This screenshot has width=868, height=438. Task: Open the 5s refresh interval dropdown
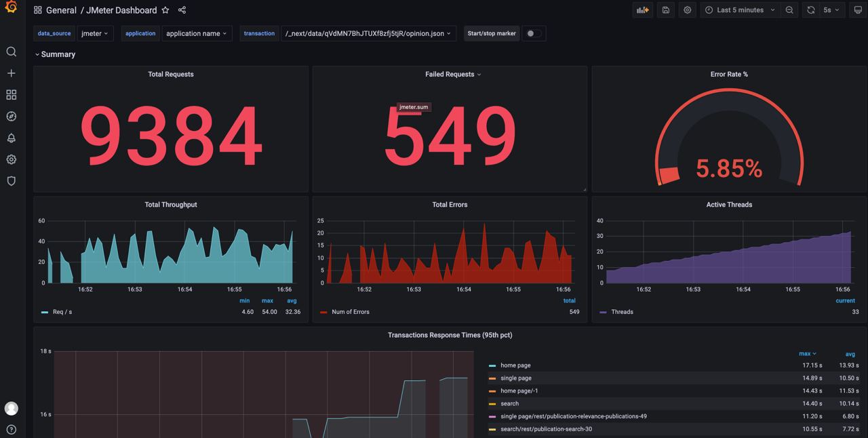point(831,10)
